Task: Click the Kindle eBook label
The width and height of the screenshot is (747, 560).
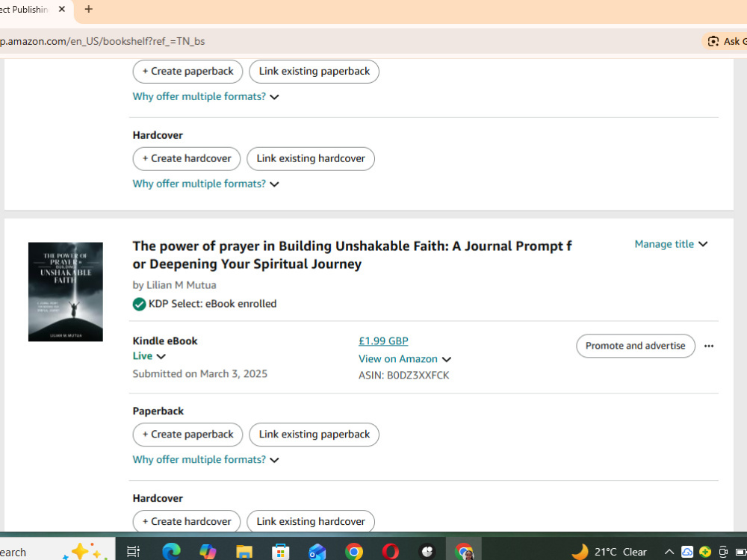Action: (x=165, y=341)
